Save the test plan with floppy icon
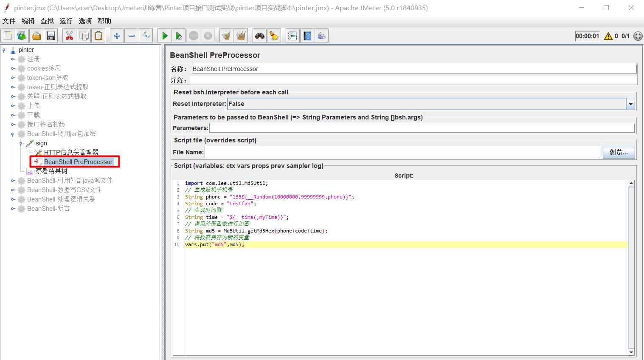Viewport: 644px width, 360px height. (51, 36)
